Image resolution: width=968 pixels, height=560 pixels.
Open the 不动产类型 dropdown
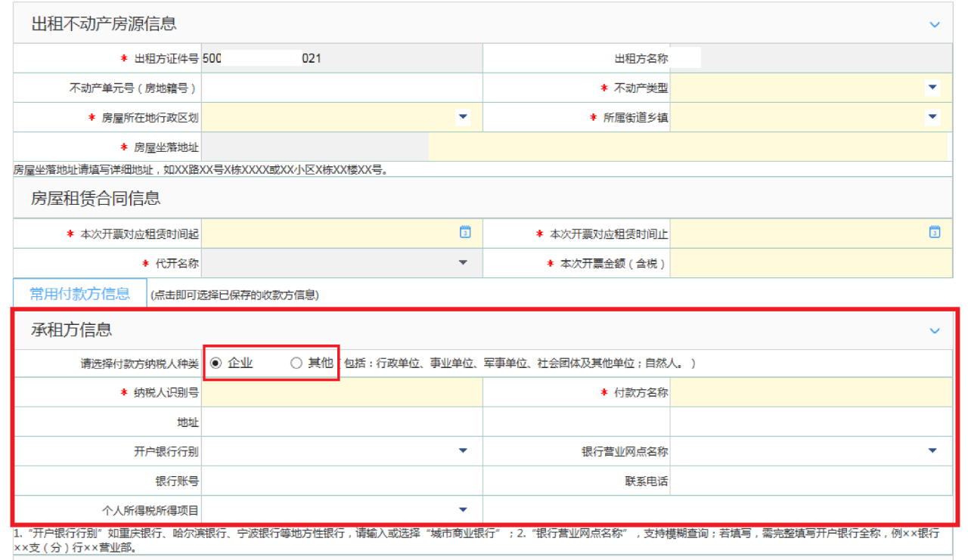pos(931,87)
